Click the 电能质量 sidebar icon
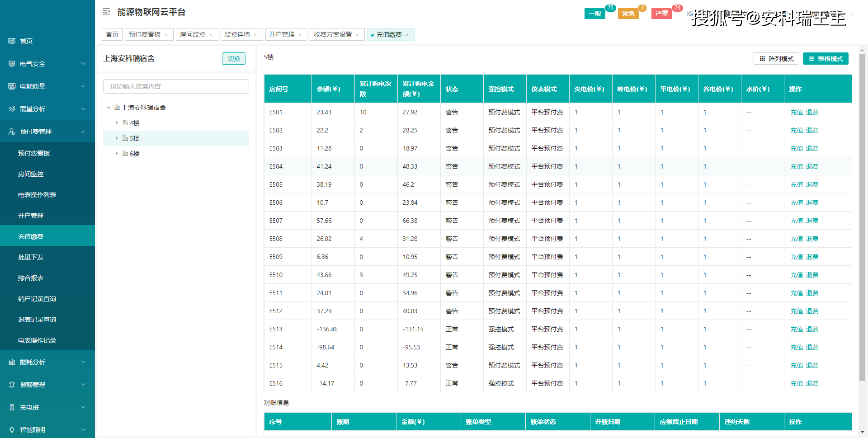This screenshot has height=438, width=868. click(12, 86)
